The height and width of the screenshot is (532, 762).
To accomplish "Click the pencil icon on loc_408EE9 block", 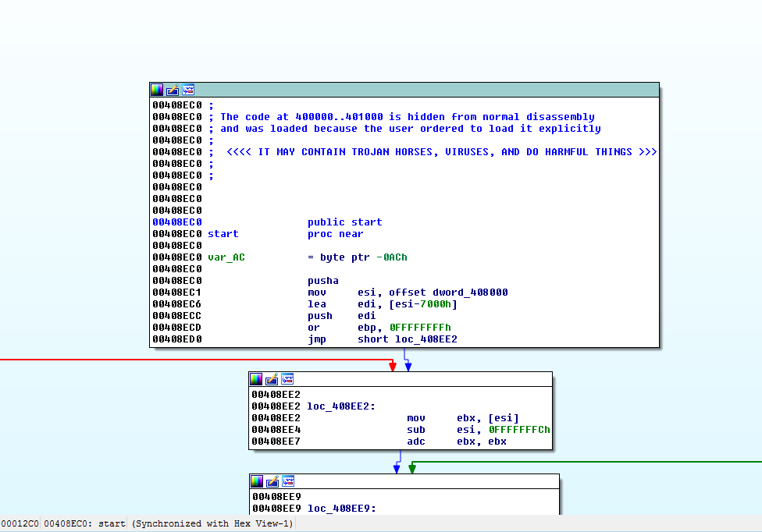I will coord(272,481).
